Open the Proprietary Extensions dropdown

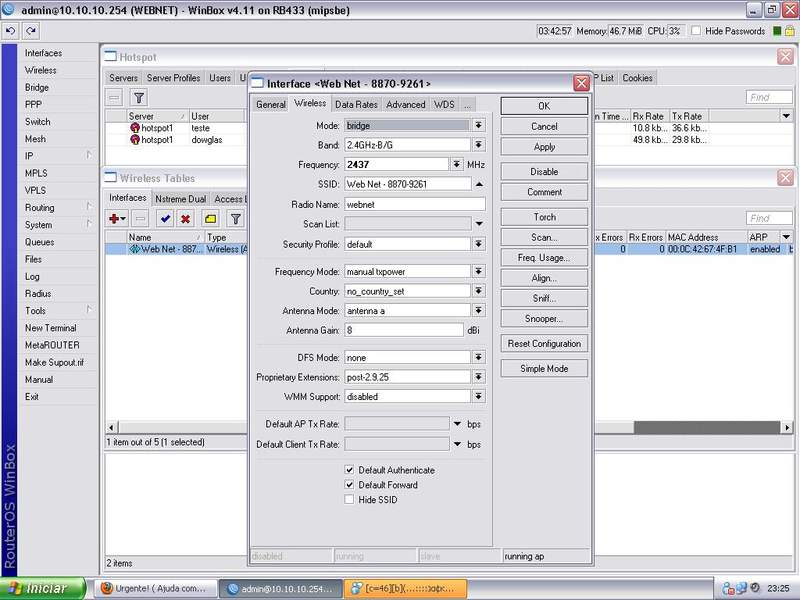coord(479,377)
